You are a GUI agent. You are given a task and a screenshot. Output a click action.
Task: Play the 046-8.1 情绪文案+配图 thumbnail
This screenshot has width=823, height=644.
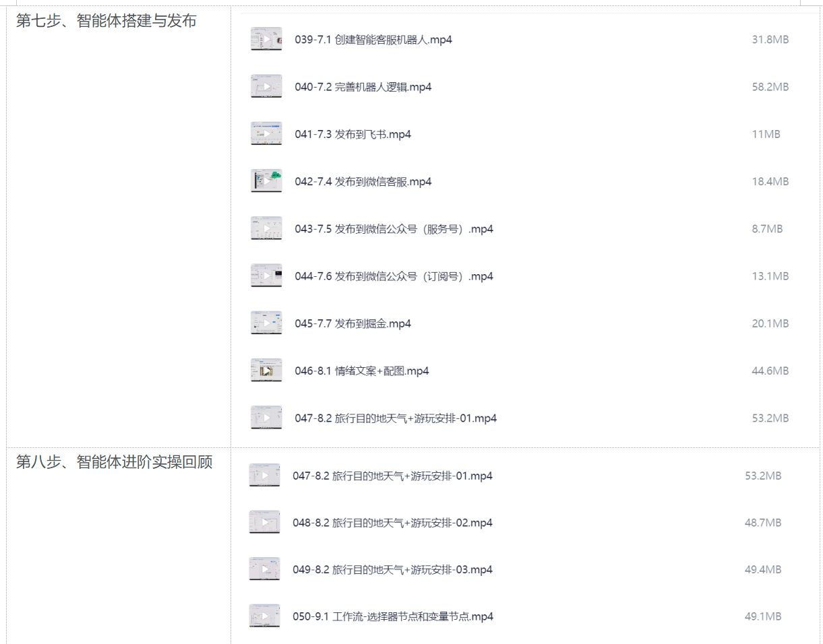pos(266,371)
